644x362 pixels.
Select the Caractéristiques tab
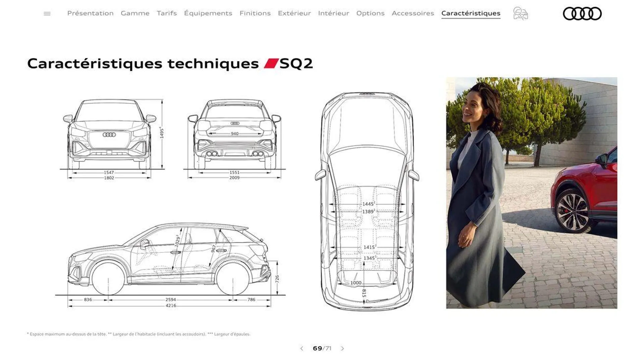(471, 13)
